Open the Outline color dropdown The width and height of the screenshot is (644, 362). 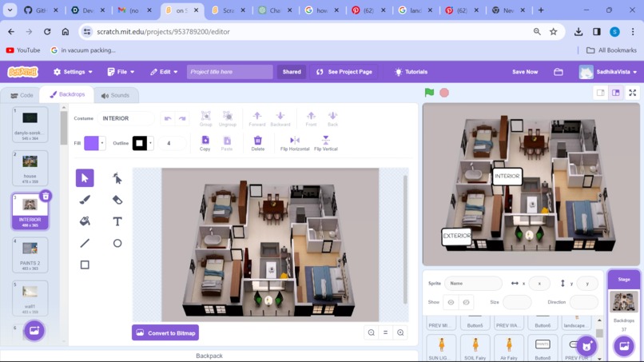(150, 143)
